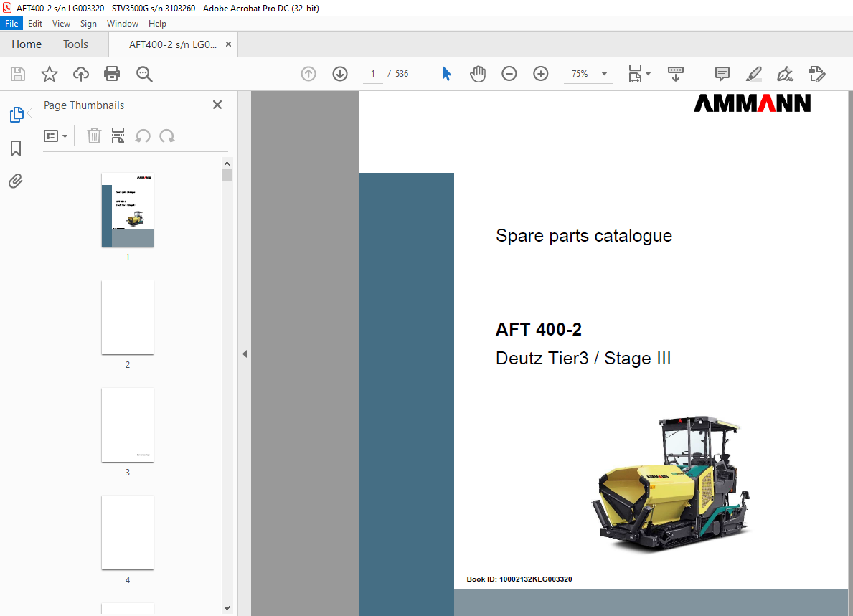Select the highlight text tool
Screen dimensions: 853x616
[x=753, y=74]
